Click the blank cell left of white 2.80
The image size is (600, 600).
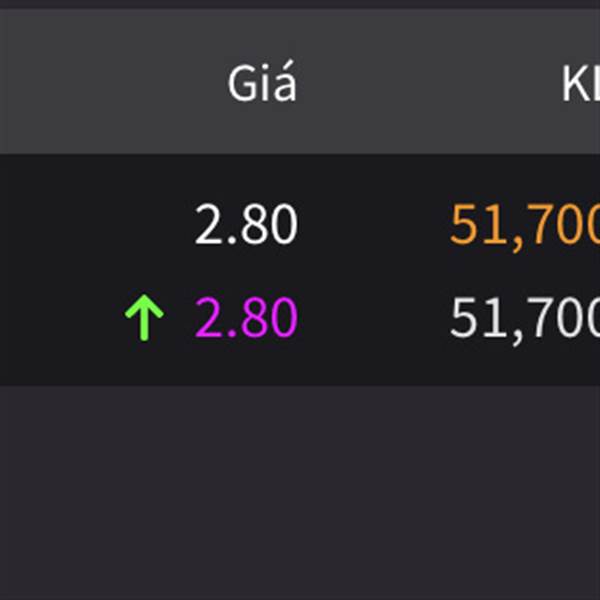[96, 224]
